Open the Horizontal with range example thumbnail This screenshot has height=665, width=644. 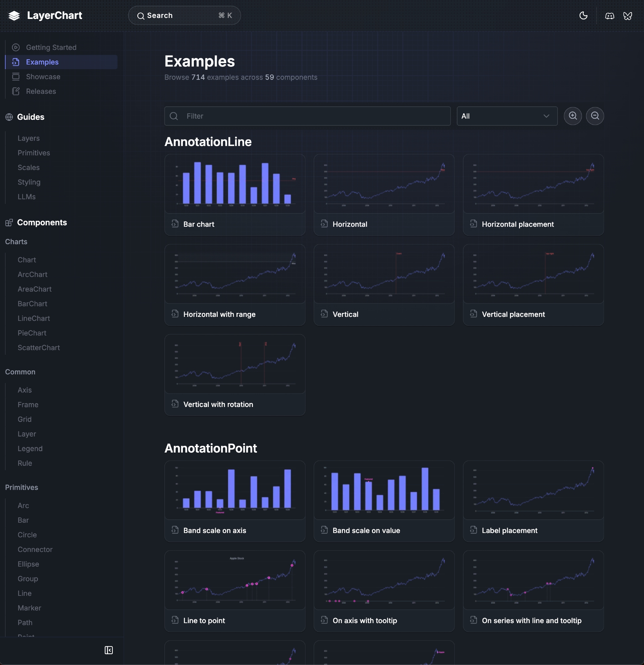[234, 274]
